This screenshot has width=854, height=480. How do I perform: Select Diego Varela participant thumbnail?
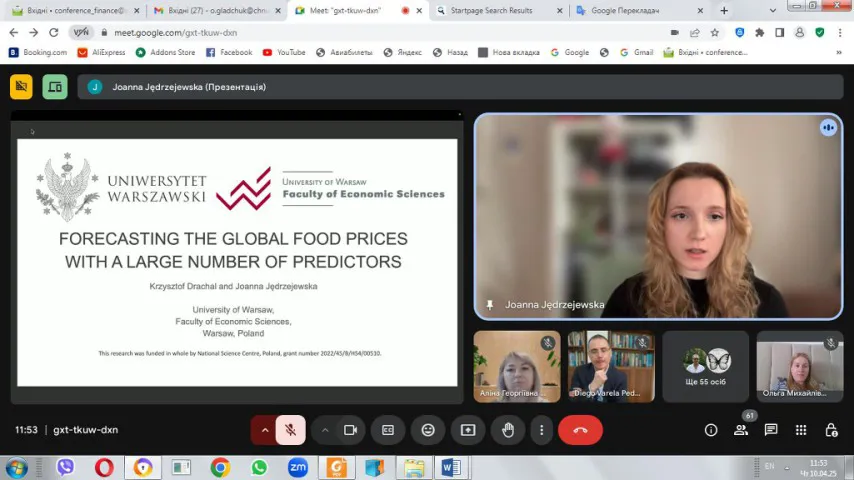click(x=611, y=366)
